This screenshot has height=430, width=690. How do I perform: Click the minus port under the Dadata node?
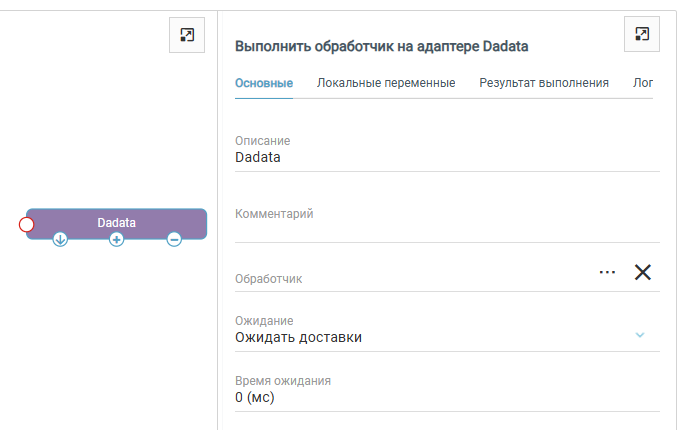coord(174,239)
